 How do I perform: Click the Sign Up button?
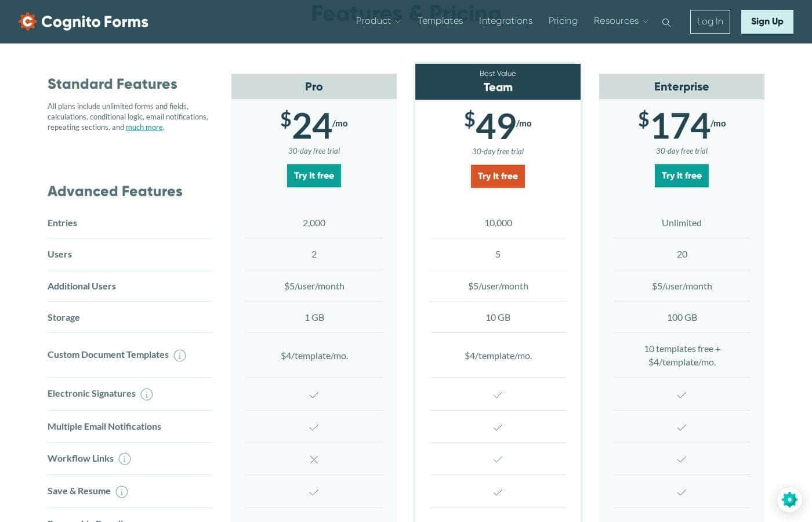tap(767, 21)
